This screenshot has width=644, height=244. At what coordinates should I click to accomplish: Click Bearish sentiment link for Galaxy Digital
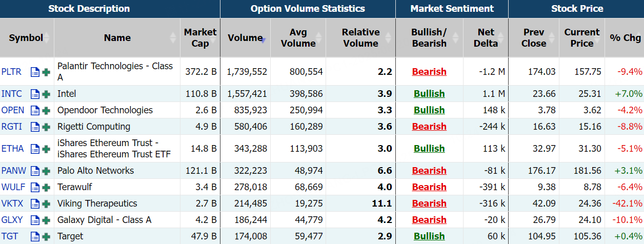point(429,220)
